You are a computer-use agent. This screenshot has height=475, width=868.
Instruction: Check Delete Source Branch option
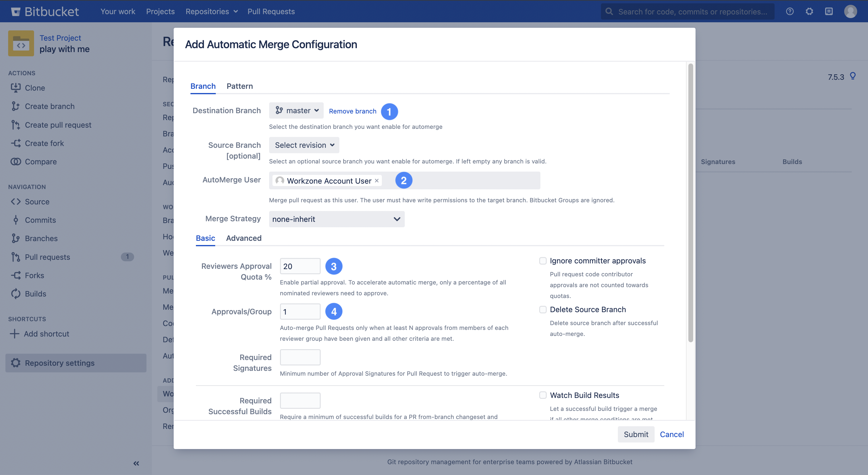[542, 309]
